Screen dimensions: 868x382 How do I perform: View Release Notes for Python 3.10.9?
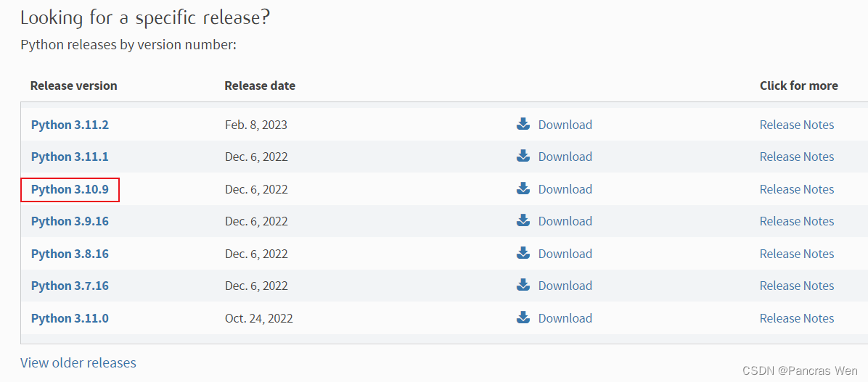pyautogui.click(x=796, y=190)
